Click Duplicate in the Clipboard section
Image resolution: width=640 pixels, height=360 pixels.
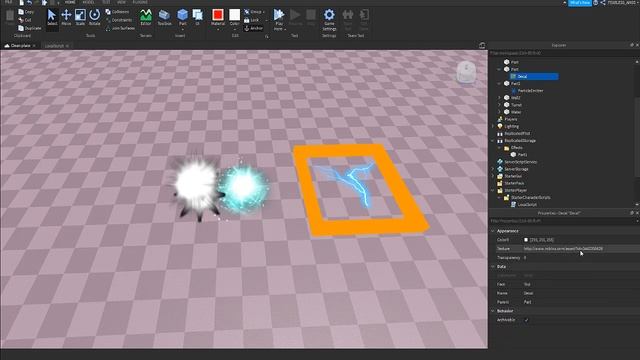(29, 28)
